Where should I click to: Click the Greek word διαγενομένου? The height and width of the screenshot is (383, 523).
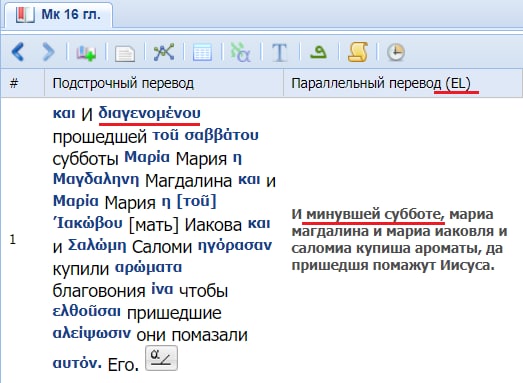click(x=149, y=113)
